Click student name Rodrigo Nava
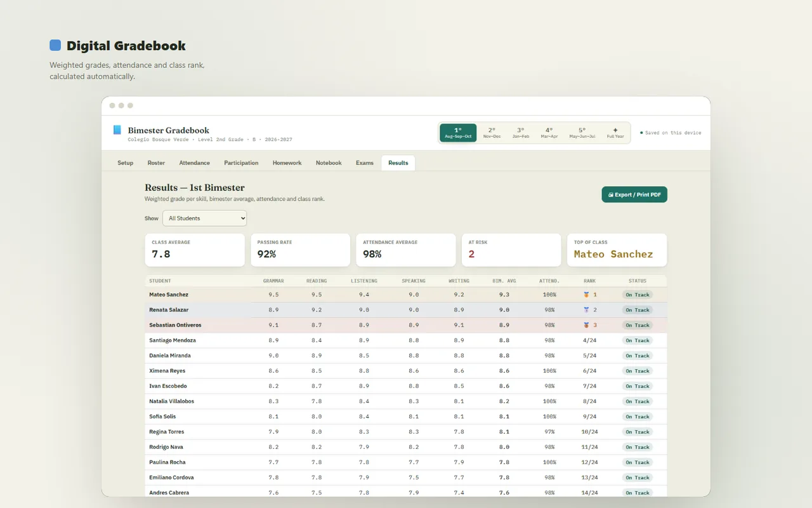The height and width of the screenshot is (508, 812). click(x=166, y=447)
